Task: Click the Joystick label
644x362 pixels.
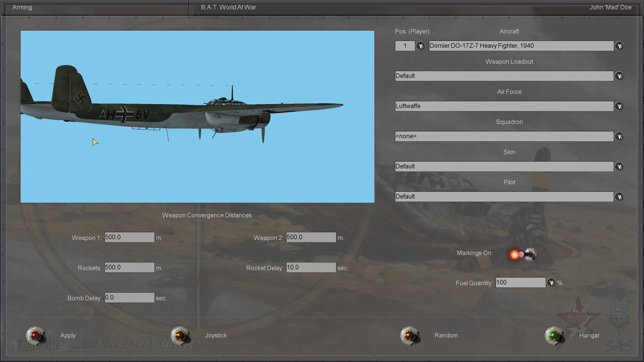Action: point(216,335)
